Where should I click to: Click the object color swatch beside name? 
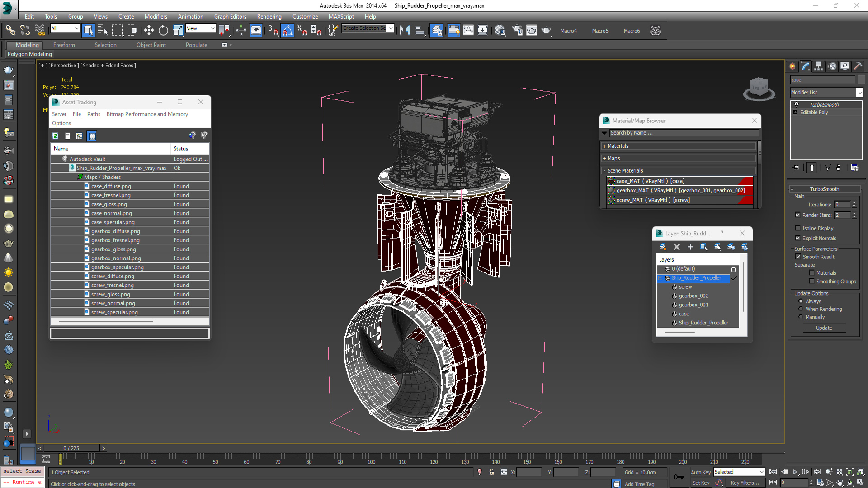861,80
